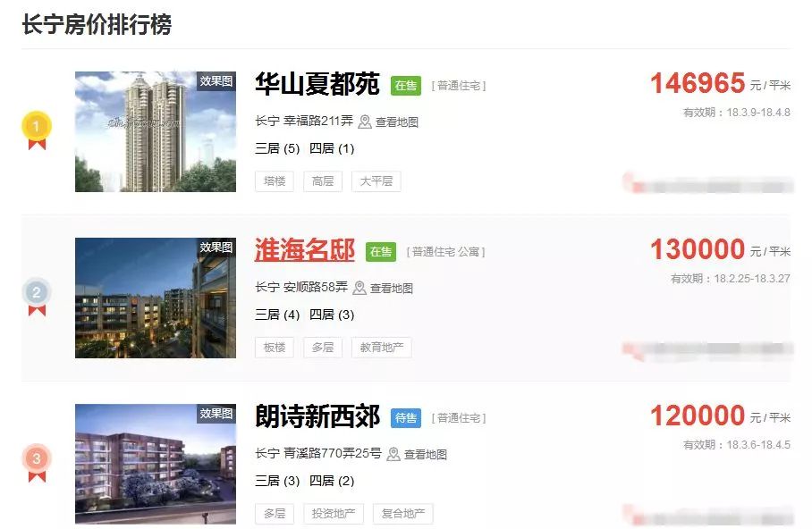This screenshot has width=812, height=529.
Task: Click map pin icon beside 青溪路770弄25号
Action: click(x=393, y=454)
